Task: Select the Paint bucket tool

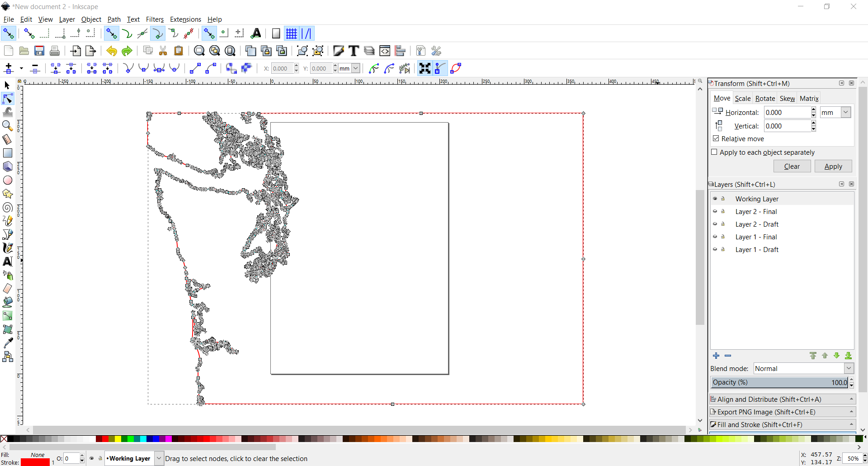Action: coord(8,302)
